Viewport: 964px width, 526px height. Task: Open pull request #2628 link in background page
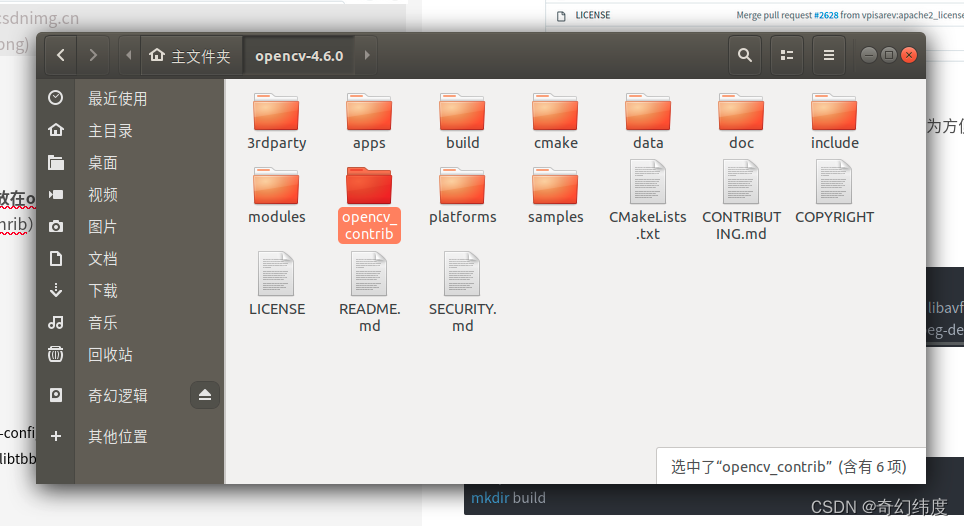826,15
